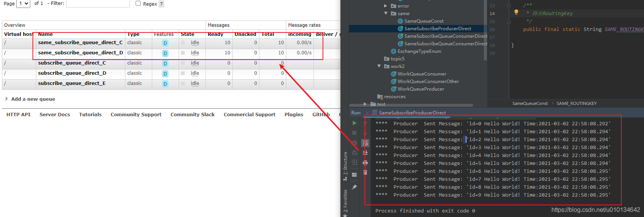Viewport: 644px width, 217px height.
Task: Click the idle state of subscribe_queue_direct_D
Action: (x=195, y=73)
